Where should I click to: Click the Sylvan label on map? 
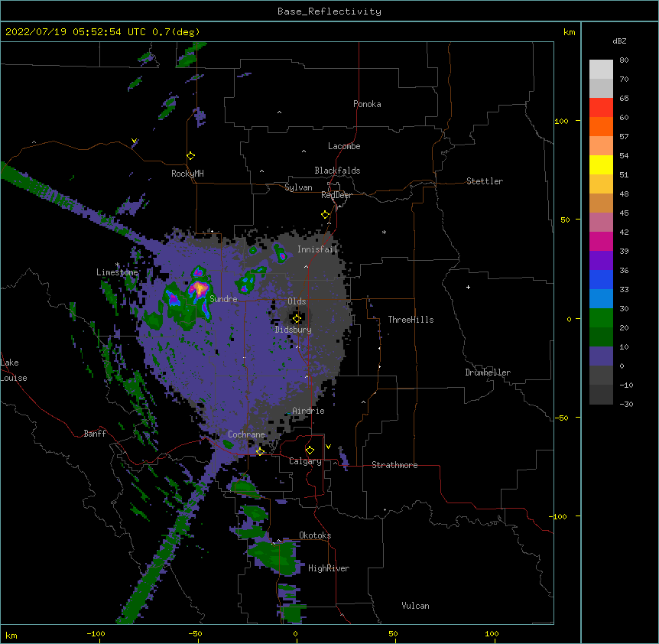click(x=298, y=187)
